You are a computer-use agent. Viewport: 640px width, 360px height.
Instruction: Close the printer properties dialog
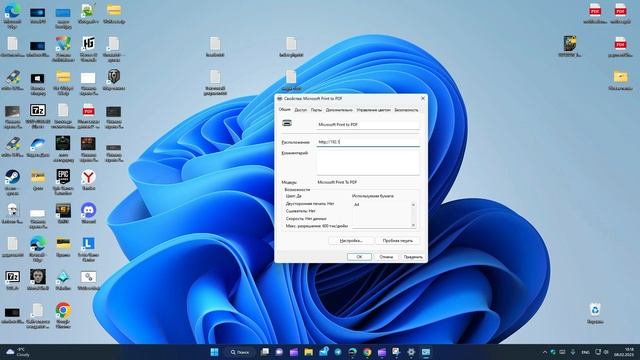[x=423, y=98]
